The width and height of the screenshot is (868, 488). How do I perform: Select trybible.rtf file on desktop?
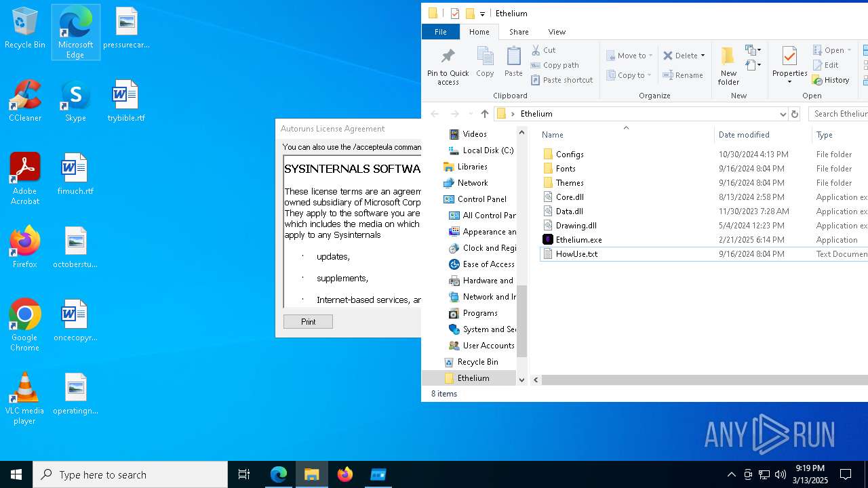126,102
